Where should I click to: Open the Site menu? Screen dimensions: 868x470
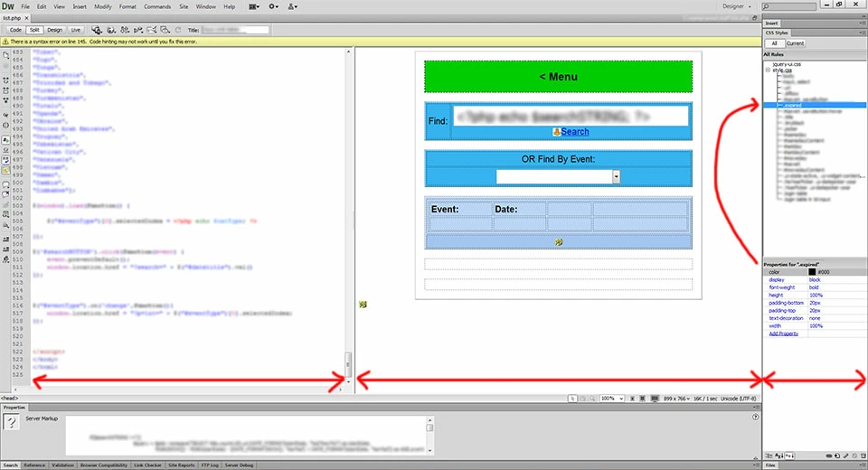click(184, 6)
